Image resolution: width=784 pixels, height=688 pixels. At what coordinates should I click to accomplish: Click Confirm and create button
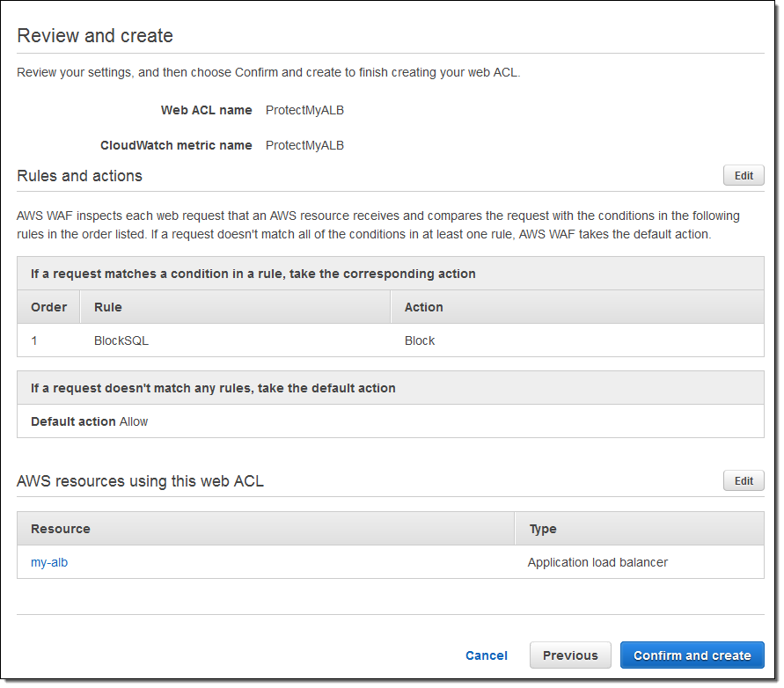coord(692,655)
